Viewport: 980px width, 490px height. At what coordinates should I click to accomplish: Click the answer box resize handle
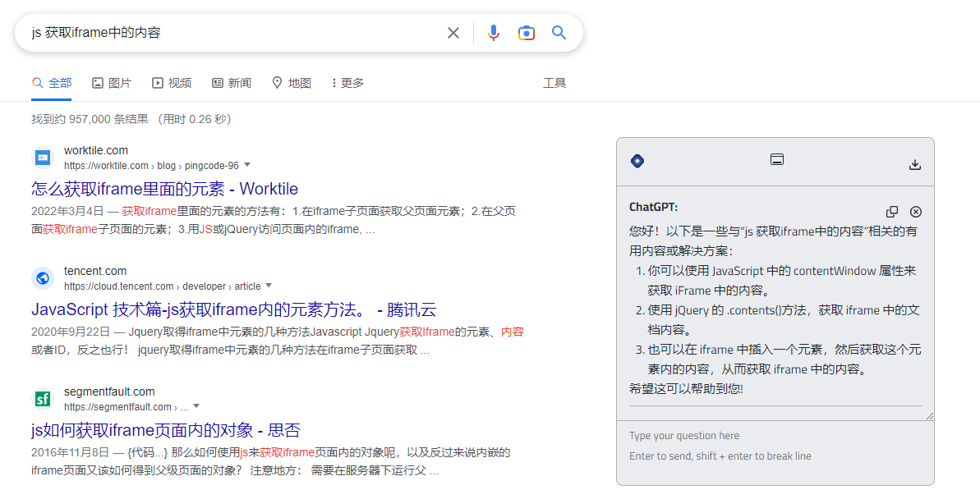(929, 415)
